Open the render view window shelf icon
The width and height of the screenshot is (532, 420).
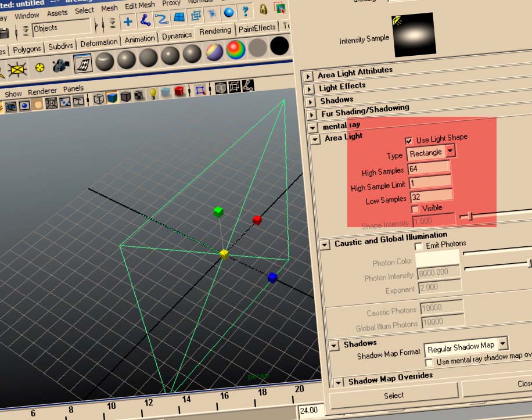pyautogui.click(x=82, y=63)
